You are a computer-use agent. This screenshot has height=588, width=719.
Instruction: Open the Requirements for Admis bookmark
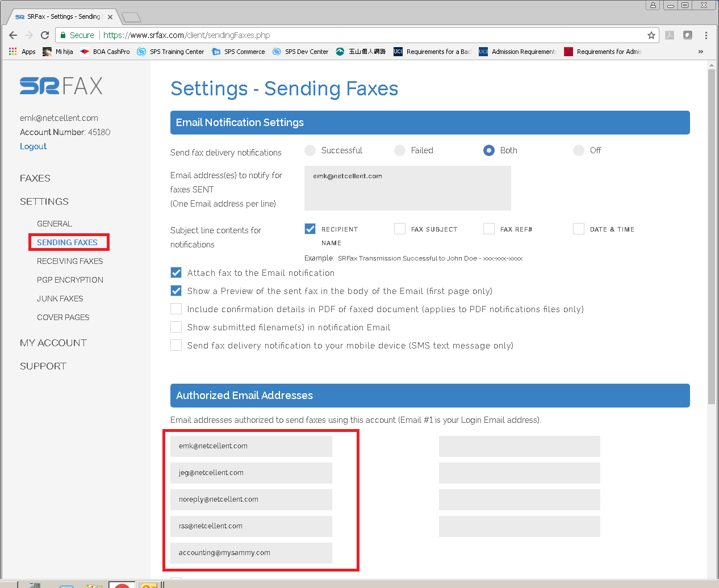point(603,52)
